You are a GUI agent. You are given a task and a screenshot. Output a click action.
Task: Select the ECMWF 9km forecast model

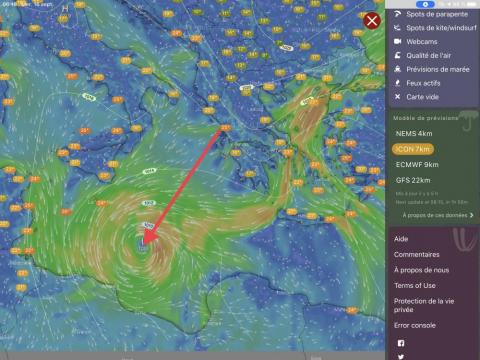pos(417,165)
